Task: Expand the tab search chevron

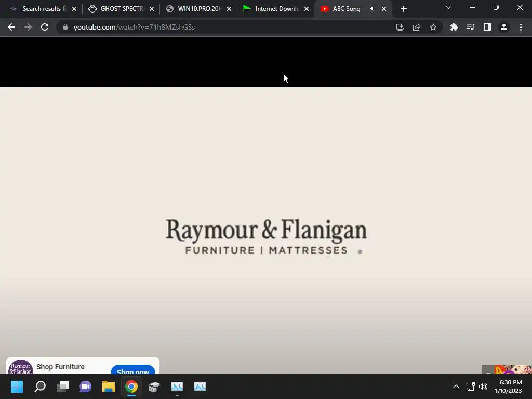Action: pos(448,7)
